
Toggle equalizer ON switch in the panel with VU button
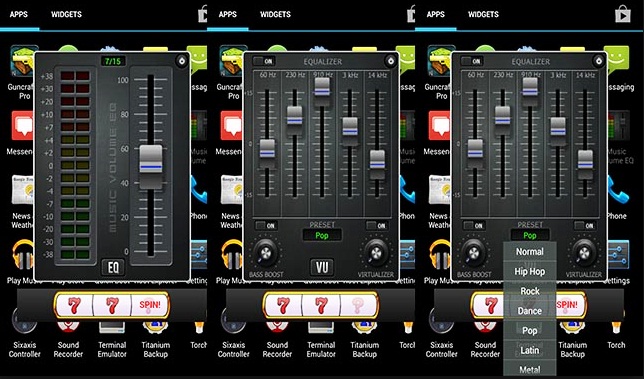coord(264,61)
